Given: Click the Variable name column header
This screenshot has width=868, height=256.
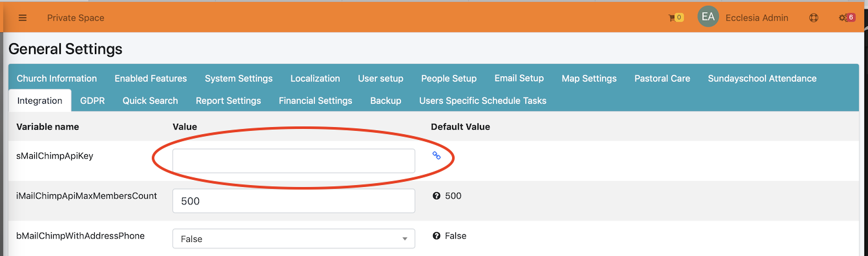Looking at the screenshot, I should point(48,127).
